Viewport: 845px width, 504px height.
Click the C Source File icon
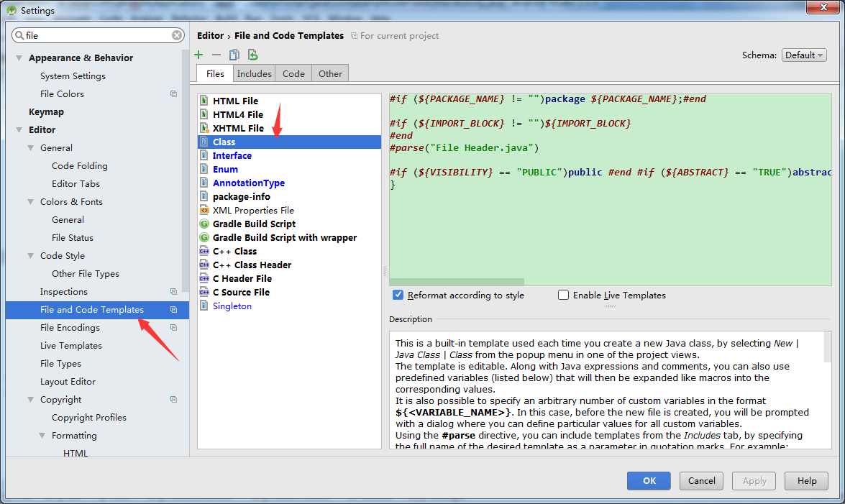click(x=204, y=292)
